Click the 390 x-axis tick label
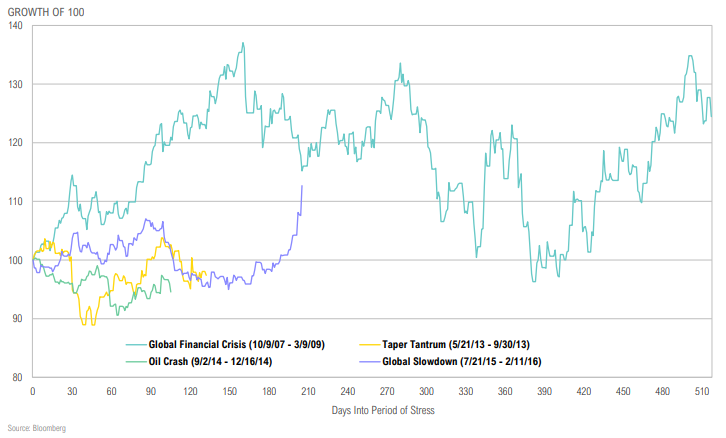The image size is (726, 438). [x=544, y=392]
